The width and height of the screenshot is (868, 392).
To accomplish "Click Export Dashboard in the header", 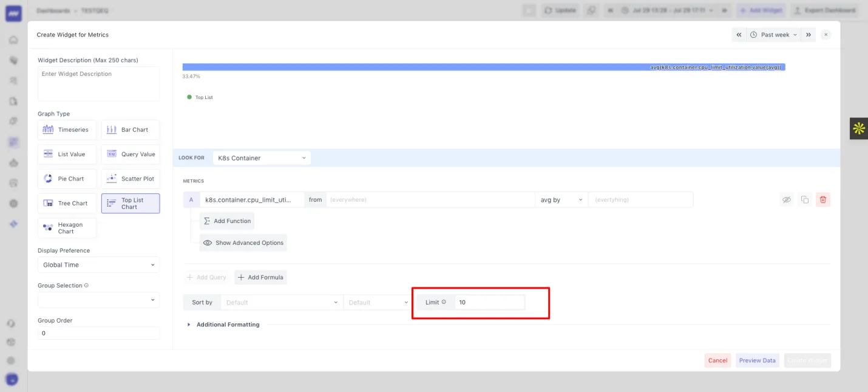I will click(825, 10).
